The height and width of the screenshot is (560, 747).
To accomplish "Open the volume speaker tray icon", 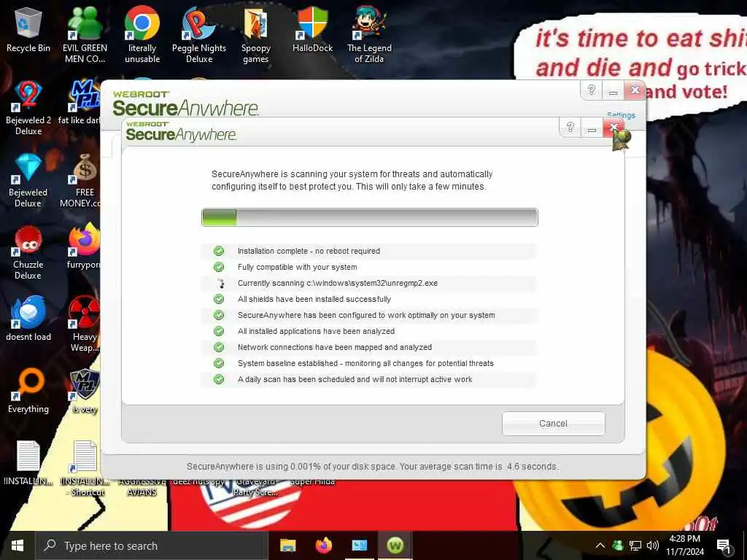I will 653,545.
